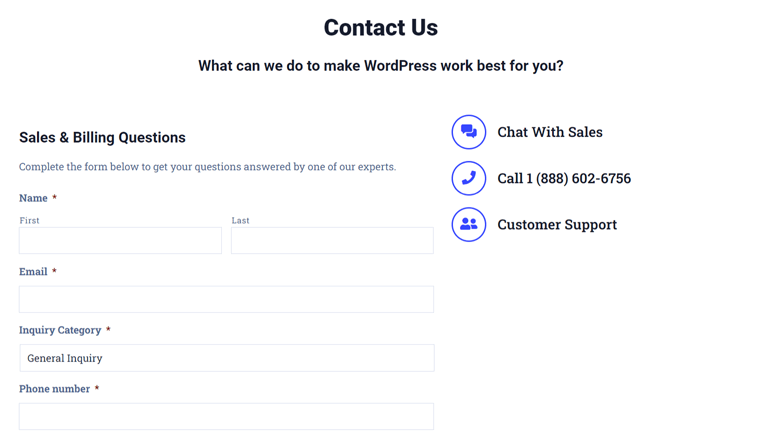The width and height of the screenshot is (760, 440).
Task: Click the small Last sub-label
Action: 240,220
